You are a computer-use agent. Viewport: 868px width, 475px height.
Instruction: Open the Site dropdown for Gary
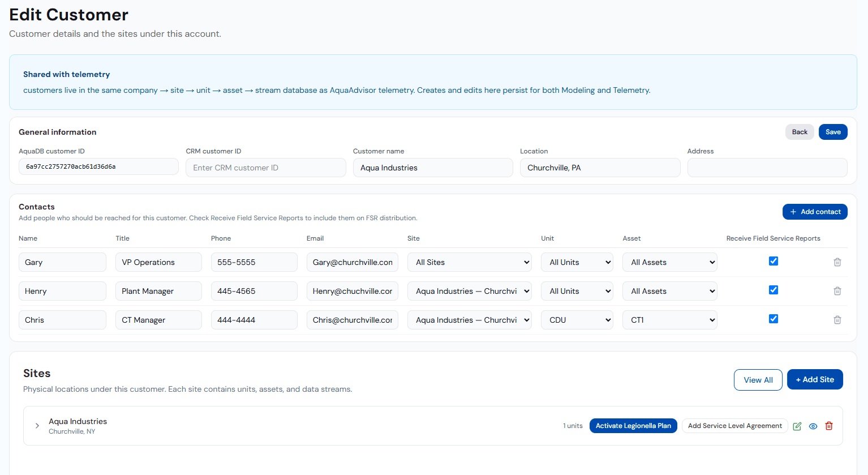pyautogui.click(x=470, y=262)
